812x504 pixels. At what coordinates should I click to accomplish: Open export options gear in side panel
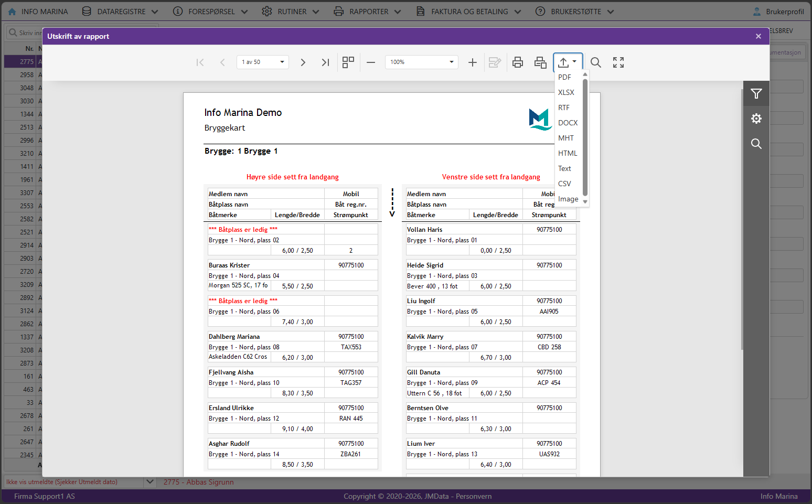point(756,119)
